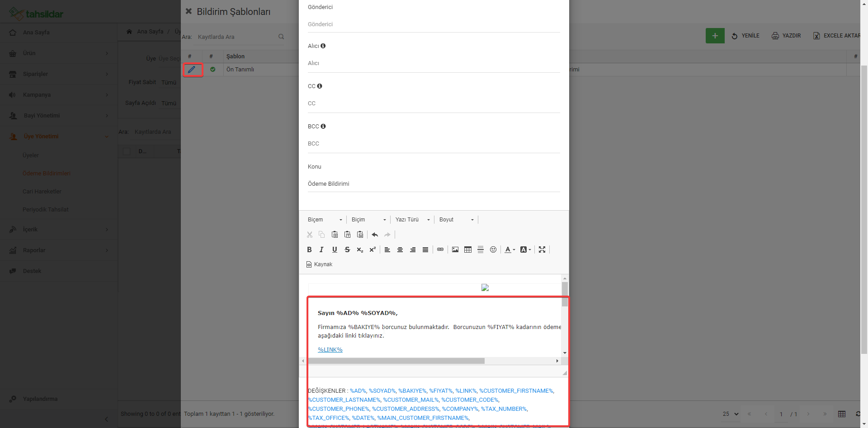Open the smiley emoticon picker

(x=493, y=249)
